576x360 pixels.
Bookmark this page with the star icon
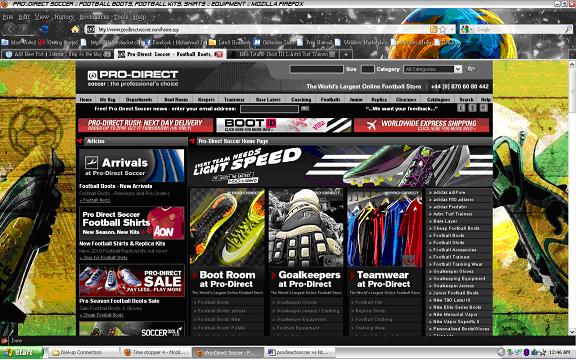tap(443, 29)
